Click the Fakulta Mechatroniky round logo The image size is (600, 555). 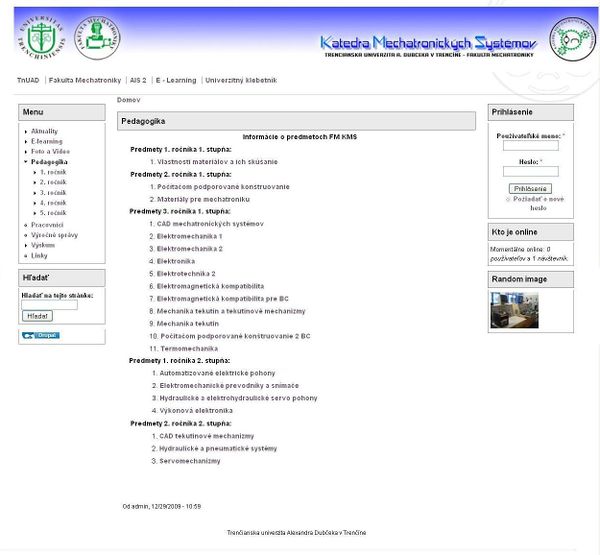click(97, 38)
